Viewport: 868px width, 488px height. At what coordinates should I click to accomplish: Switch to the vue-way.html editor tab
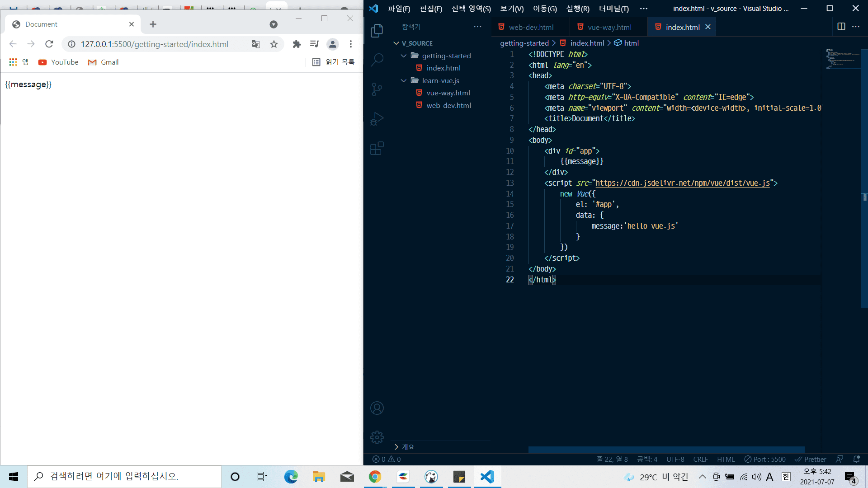pos(609,27)
